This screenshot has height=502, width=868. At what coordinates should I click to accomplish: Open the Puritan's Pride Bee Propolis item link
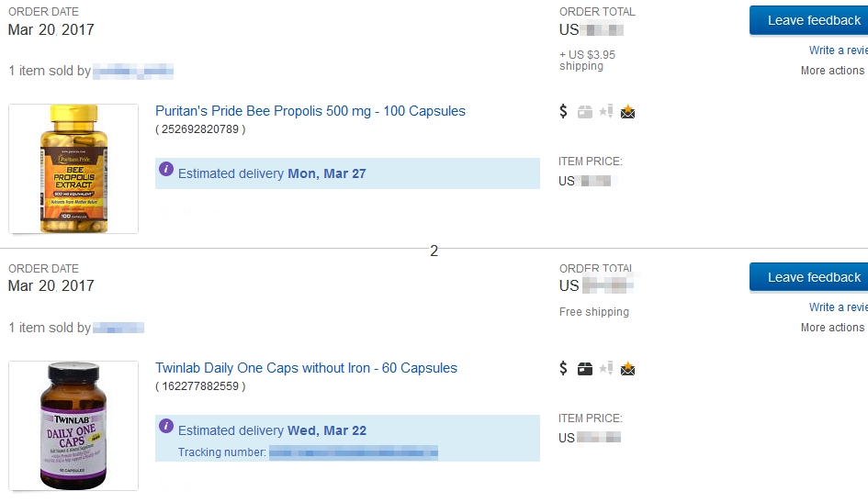[x=310, y=111]
